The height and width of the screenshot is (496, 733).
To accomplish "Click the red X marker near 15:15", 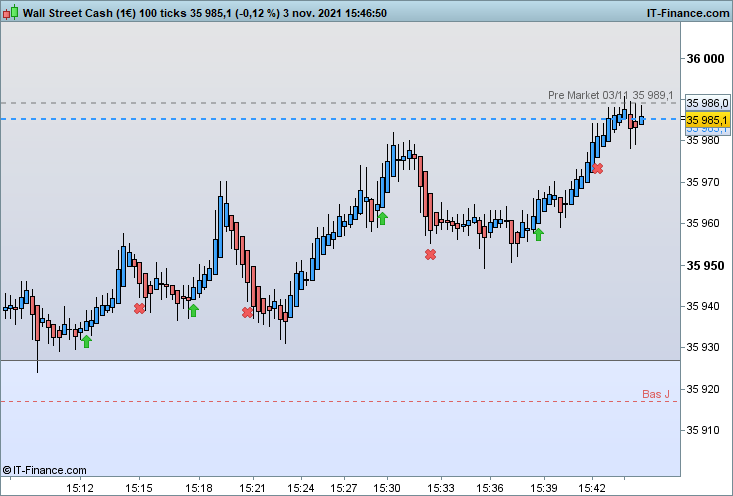I will coord(139,309).
